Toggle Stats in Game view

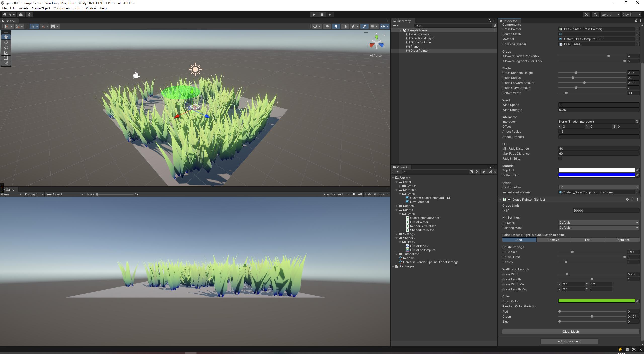tap(368, 194)
